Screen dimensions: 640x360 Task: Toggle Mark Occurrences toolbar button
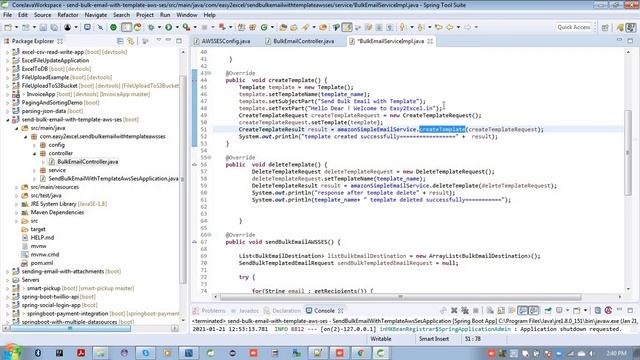pyautogui.click(x=347, y=27)
